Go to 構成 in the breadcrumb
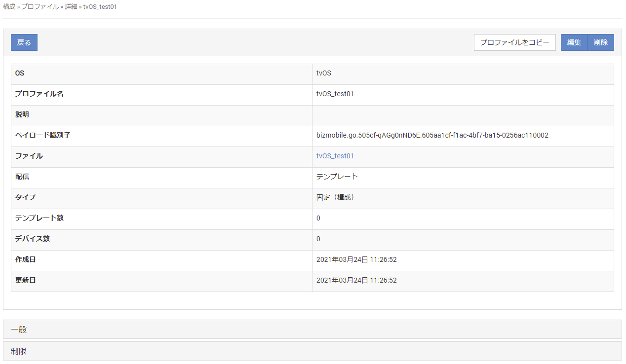 pyautogui.click(x=9, y=7)
